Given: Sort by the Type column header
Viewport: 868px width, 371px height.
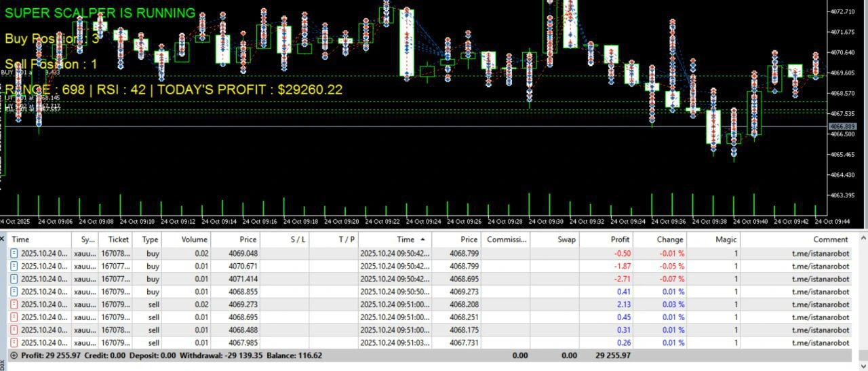Looking at the screenshot, I should pyautogui.click(x=147, y=239).
